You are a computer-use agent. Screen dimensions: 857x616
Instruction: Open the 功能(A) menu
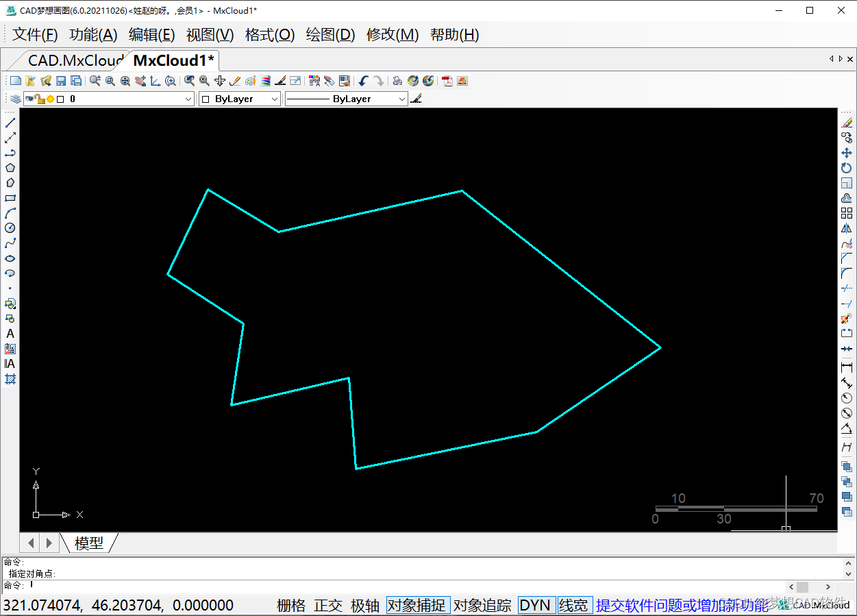(94, 35)
